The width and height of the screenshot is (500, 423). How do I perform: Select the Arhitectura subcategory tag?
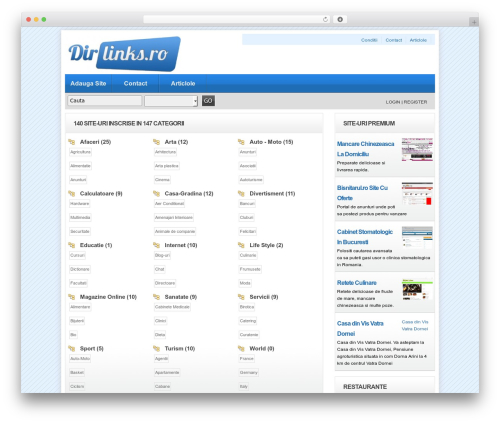(x=165, y=152)
